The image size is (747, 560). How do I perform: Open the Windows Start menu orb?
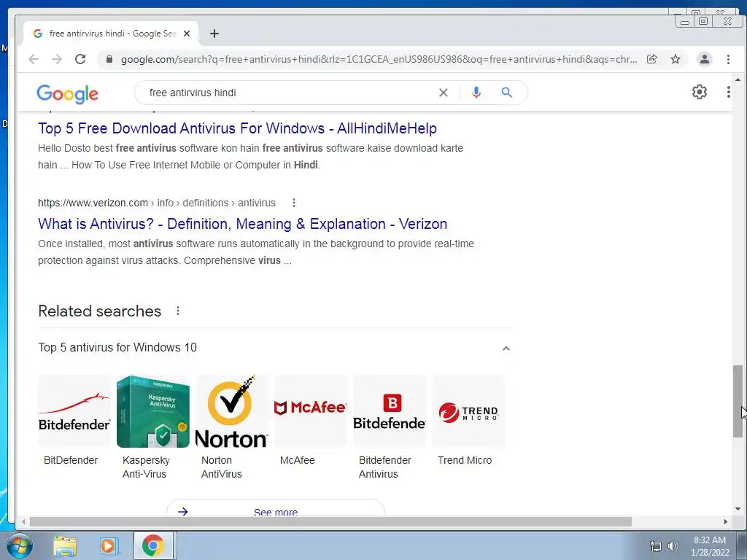pos(19,545)
